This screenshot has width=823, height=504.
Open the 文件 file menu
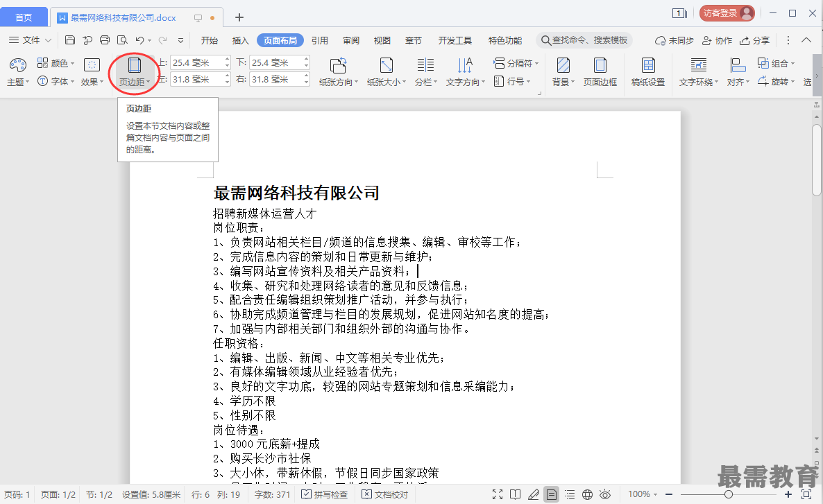tap(30, 40)
